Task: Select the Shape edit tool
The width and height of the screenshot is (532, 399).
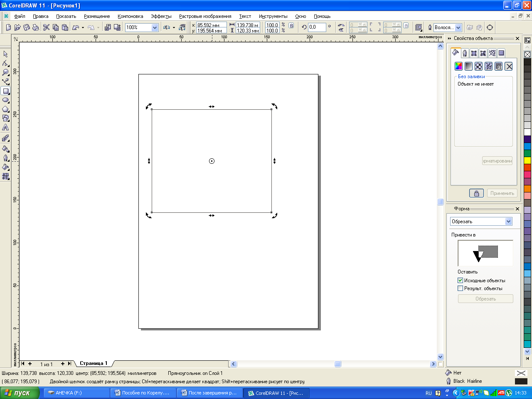Action: (x=5, y=63)
